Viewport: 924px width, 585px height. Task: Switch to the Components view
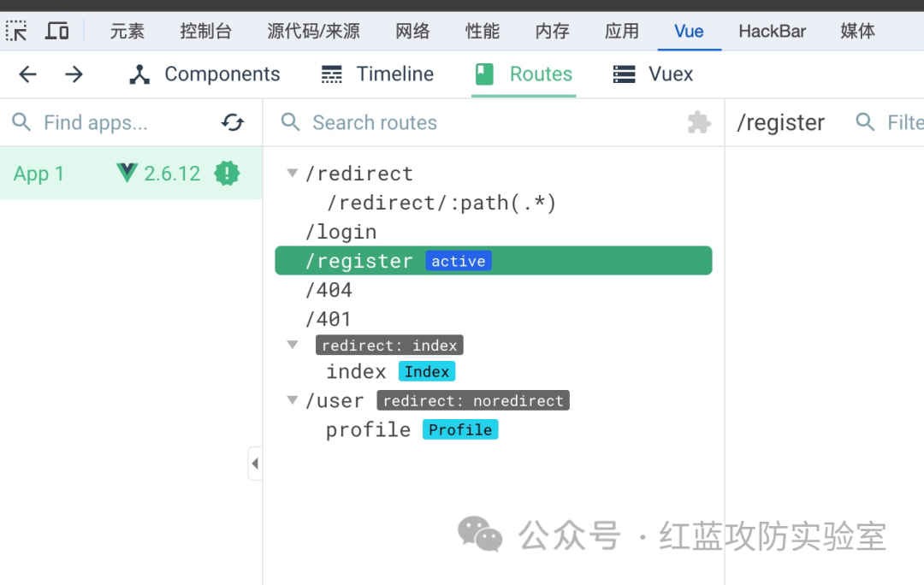click(204, 74)
